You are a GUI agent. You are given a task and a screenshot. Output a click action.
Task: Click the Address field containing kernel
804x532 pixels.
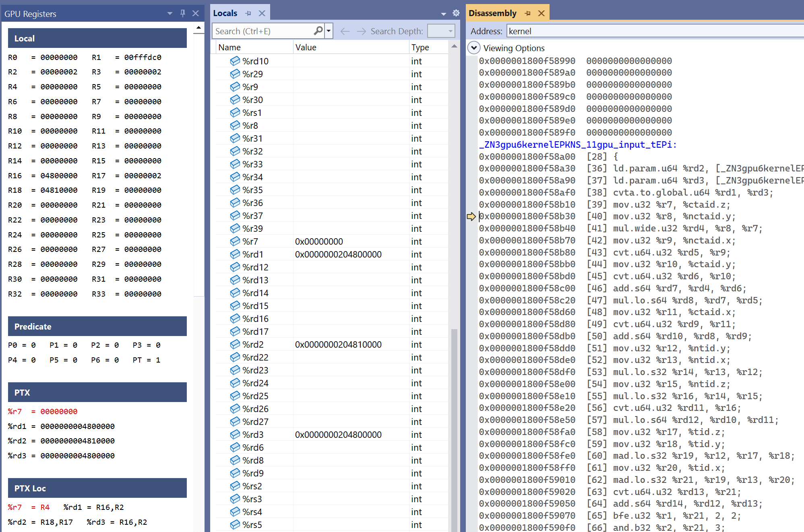(655, 31)
